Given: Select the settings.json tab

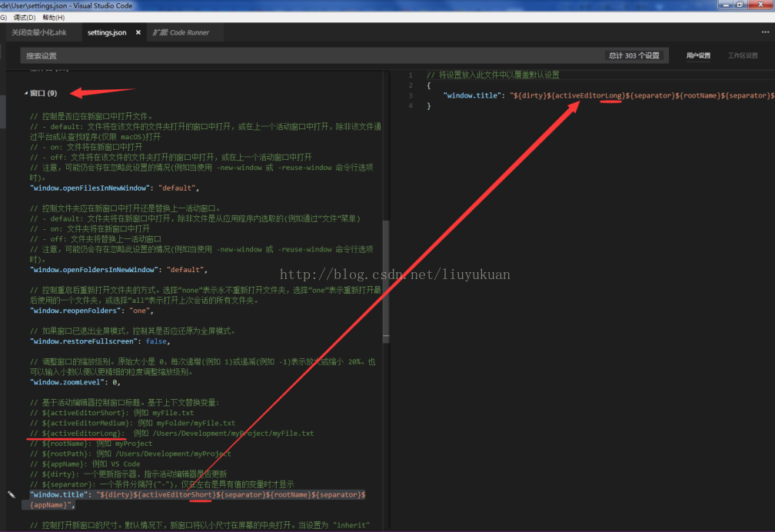Looking at the screenshot, I should [x=107, y=32].
